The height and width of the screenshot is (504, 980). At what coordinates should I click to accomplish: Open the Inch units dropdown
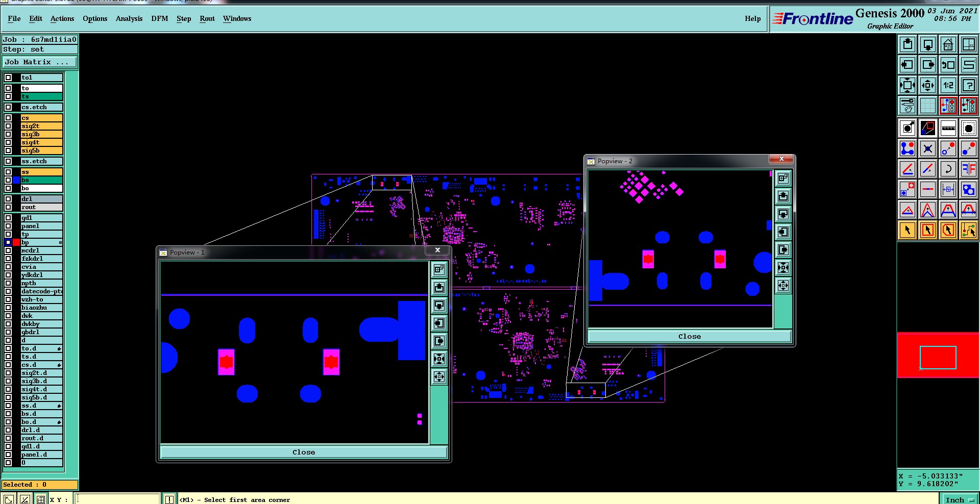tap(959, 499)
